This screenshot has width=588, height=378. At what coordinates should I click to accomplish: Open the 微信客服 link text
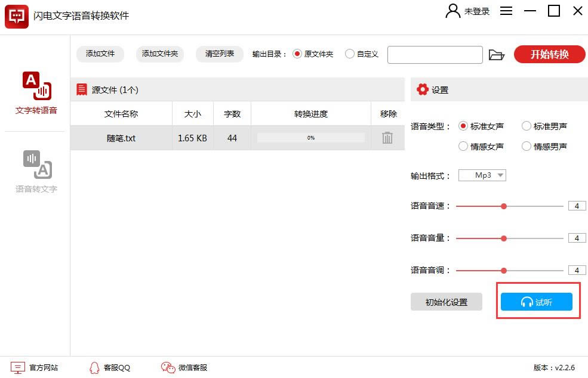(193, 367)
